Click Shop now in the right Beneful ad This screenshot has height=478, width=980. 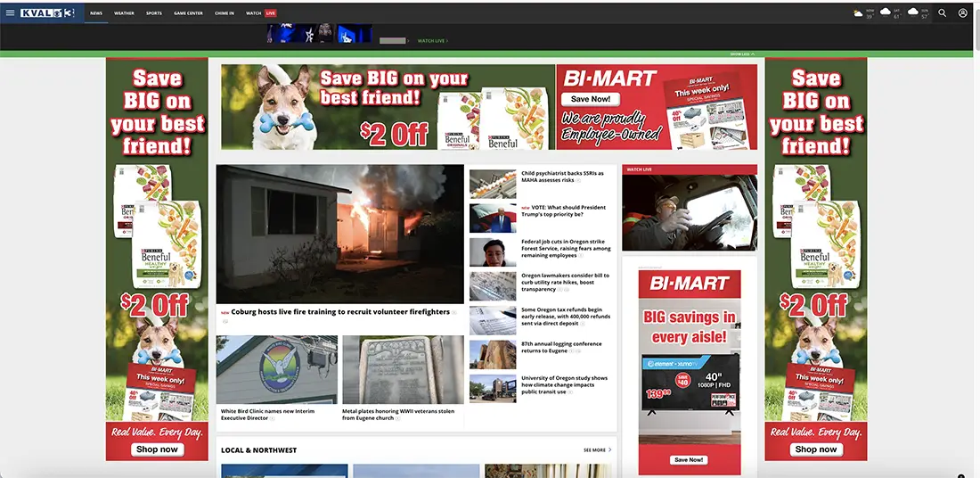click(815, 449)
